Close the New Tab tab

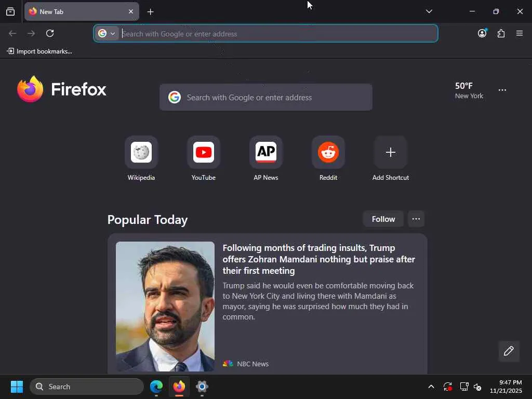131,11
